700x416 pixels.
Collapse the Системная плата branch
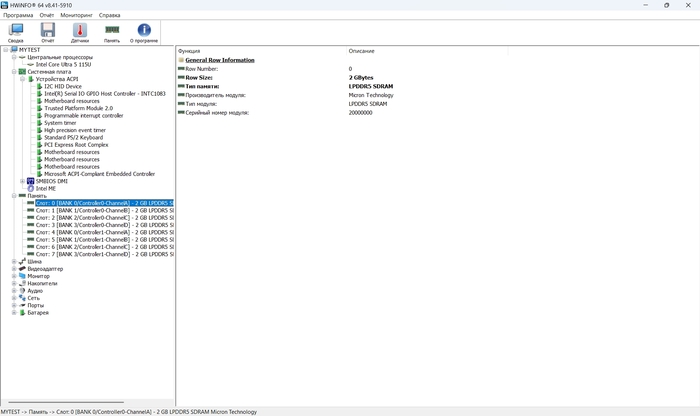[14, 72]
